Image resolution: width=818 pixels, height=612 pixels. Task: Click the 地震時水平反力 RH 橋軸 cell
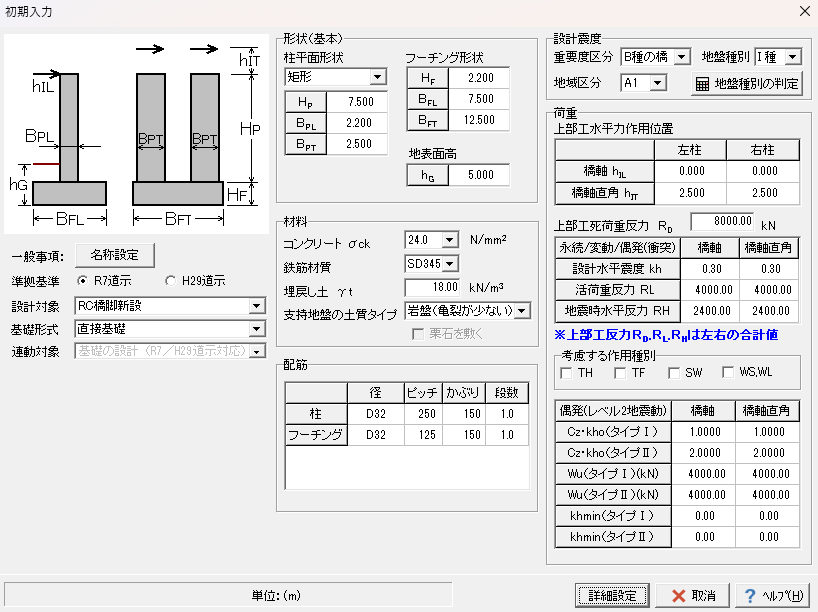pos(710,310)
